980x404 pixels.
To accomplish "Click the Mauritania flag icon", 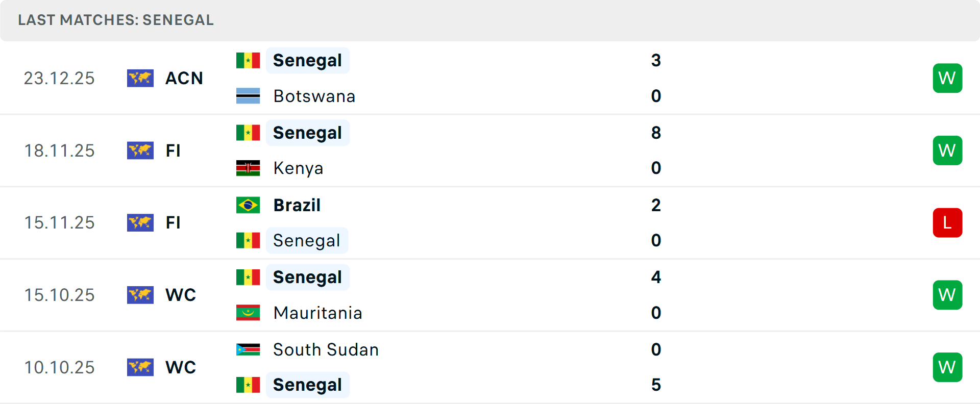I will point(248,313).
